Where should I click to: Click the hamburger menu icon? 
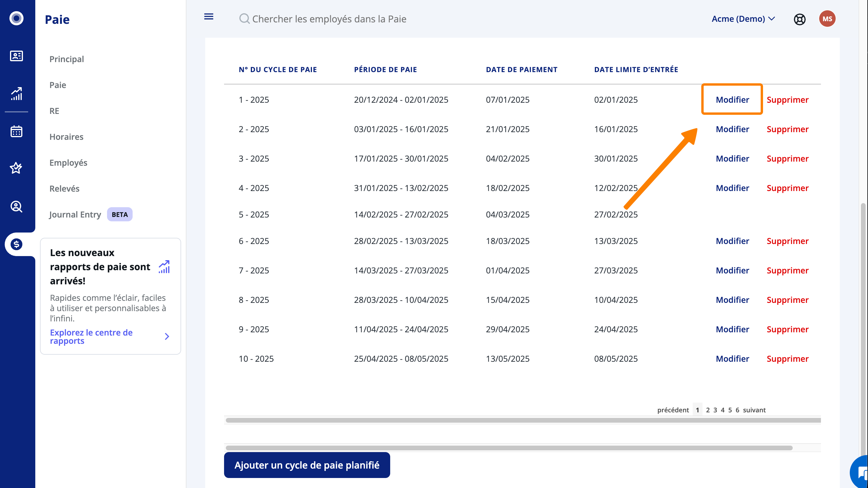[x=208, y=16]
